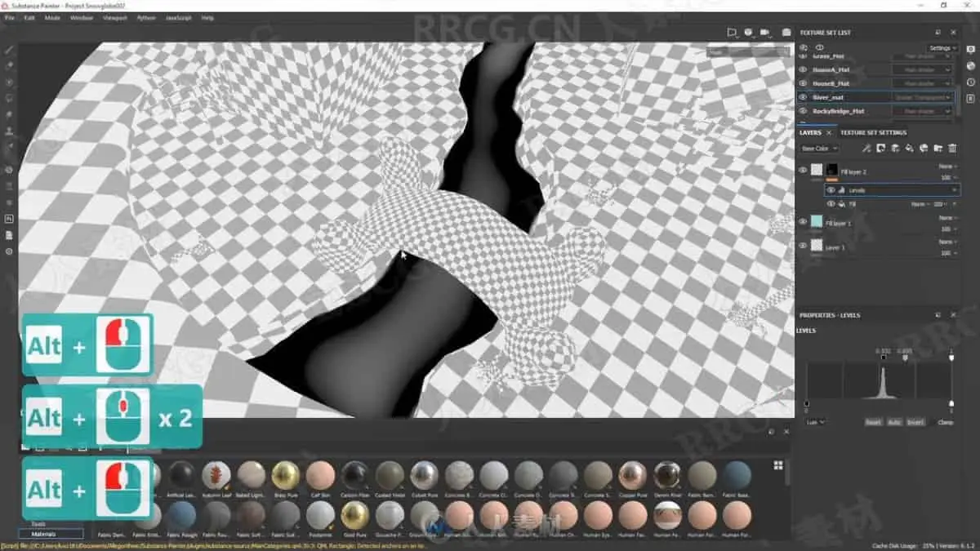Select the Material picker tool
Screen dimensions: 980x551
click(9, 147)
